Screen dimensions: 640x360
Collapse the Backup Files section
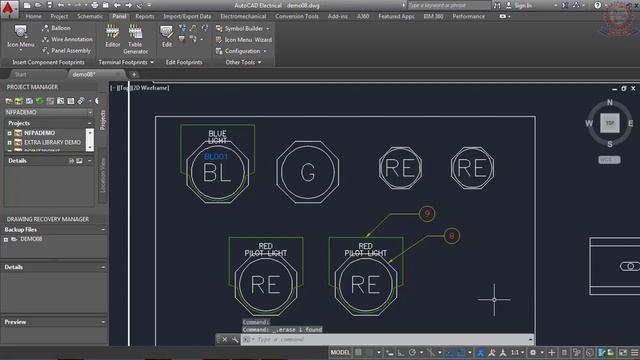click(x=103, y=230)
